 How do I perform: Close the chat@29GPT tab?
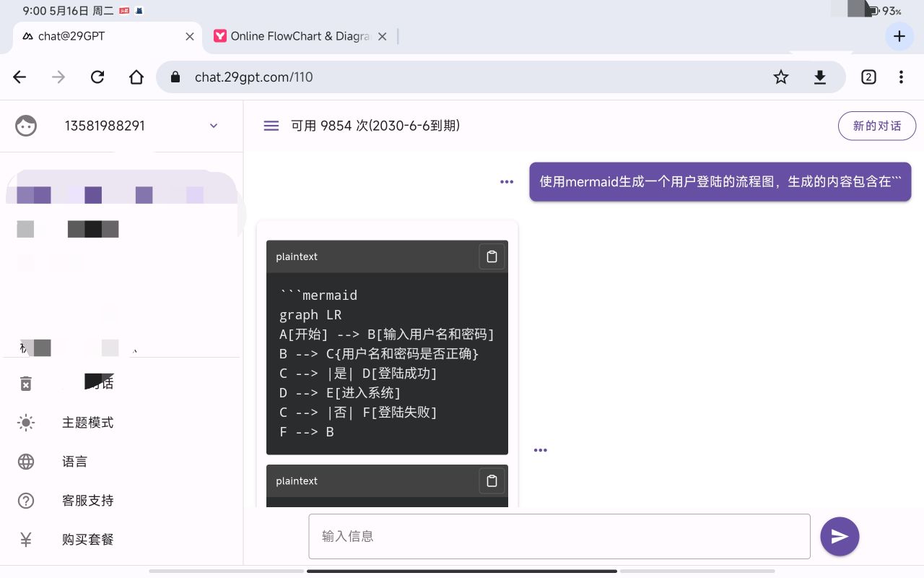click(x=190, y=36)
